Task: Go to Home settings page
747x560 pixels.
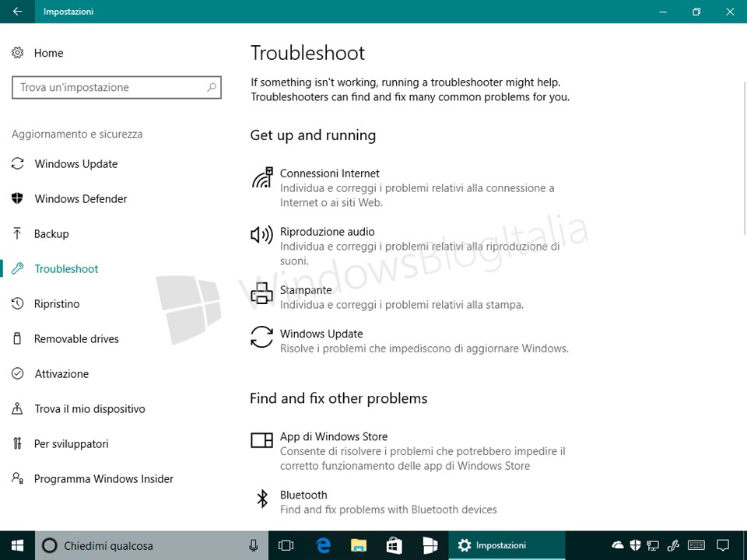Action: tap(48, 53)
